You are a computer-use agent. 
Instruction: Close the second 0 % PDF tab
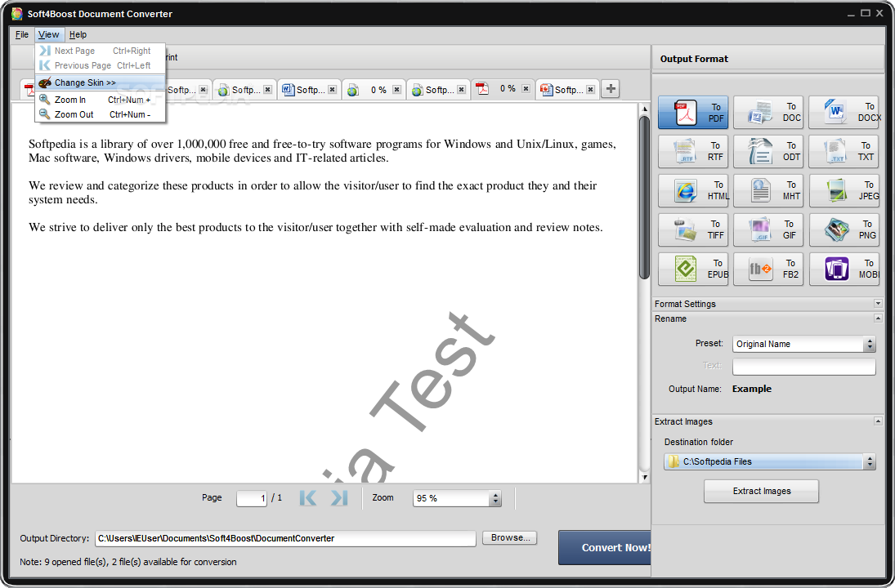[526, 89]
